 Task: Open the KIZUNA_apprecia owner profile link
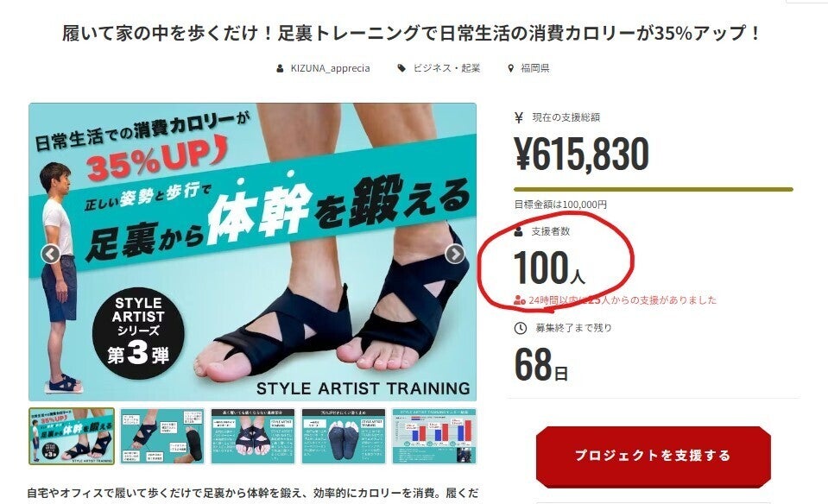(330, 68)
